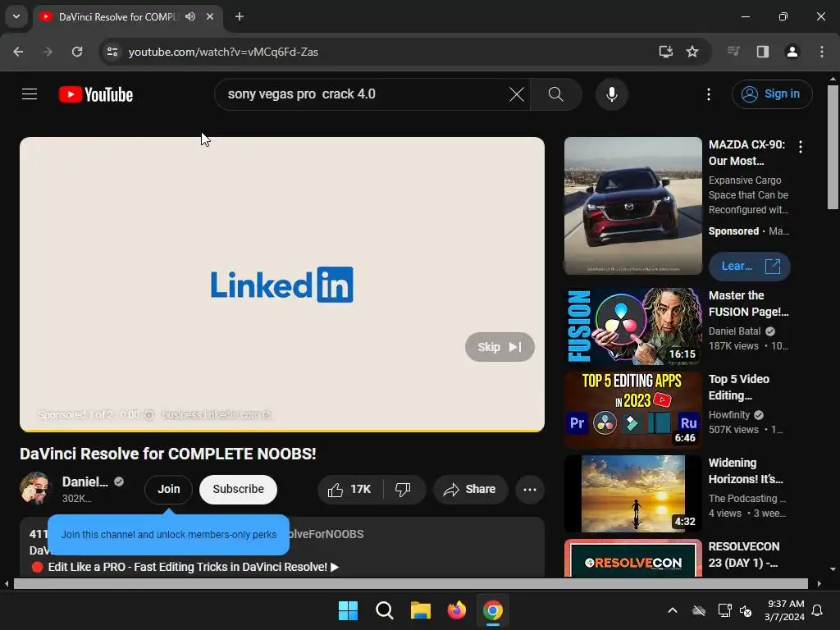
Task: Mute the tab via speaker icon
Action: point(190,16)
